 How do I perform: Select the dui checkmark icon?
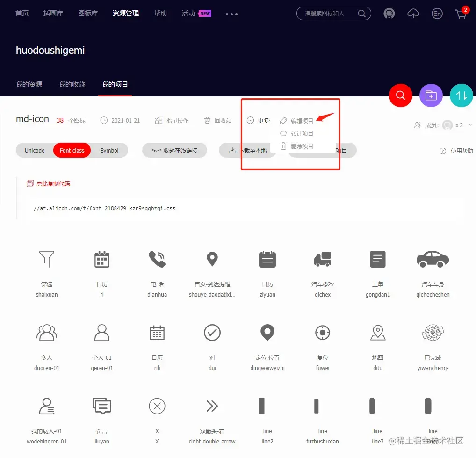(212, 333)
